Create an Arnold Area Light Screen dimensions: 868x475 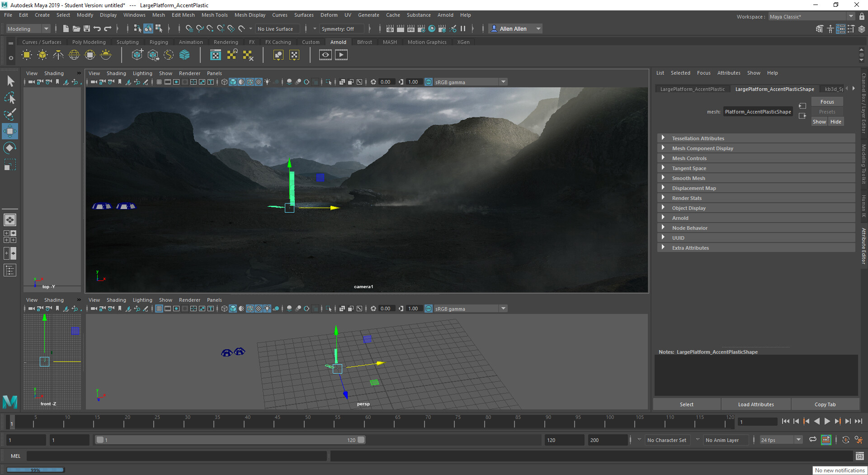27,55
